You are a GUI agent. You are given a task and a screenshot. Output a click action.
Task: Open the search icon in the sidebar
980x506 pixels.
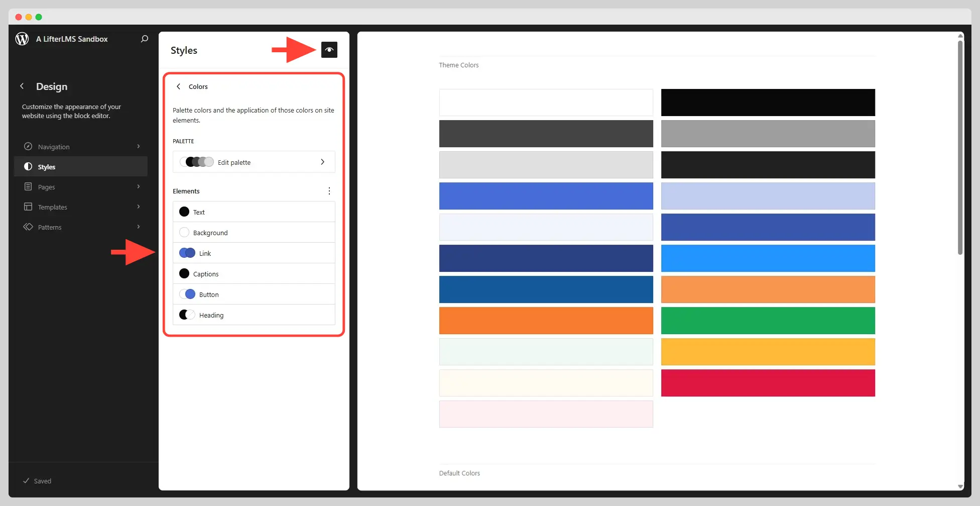click(144, 39)
